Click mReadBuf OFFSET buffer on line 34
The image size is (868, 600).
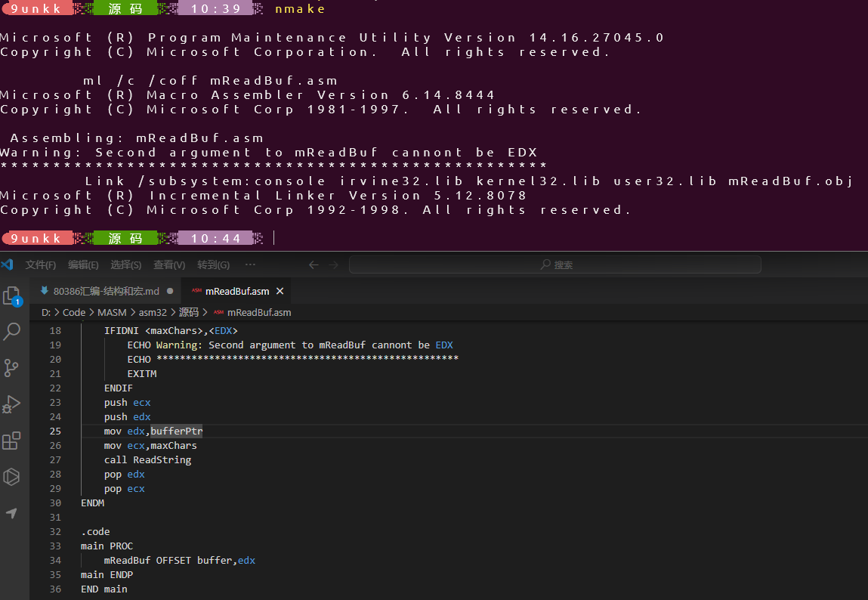pyautogui.click(x=168, y=560)
